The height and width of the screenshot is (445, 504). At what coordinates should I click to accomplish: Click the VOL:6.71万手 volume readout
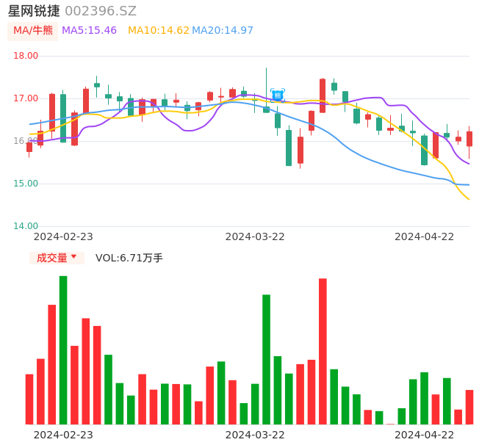point(129,258)
